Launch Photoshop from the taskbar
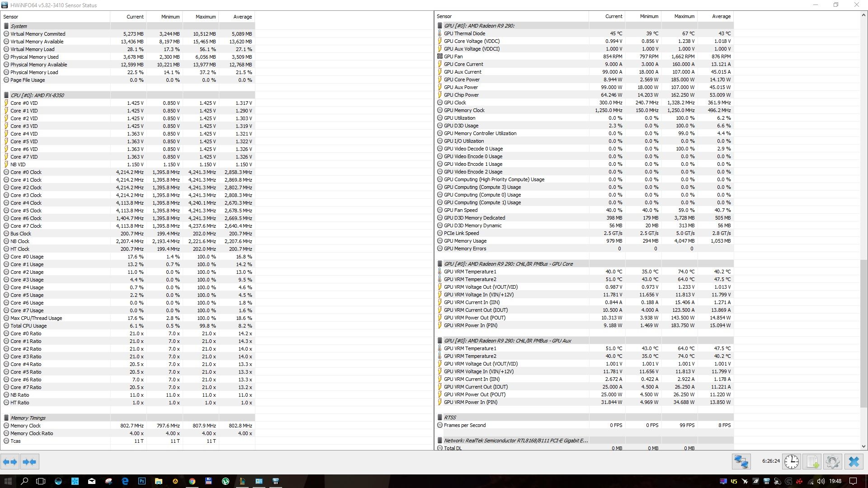Viewport: 868px width, 488px height. (142, 481)
